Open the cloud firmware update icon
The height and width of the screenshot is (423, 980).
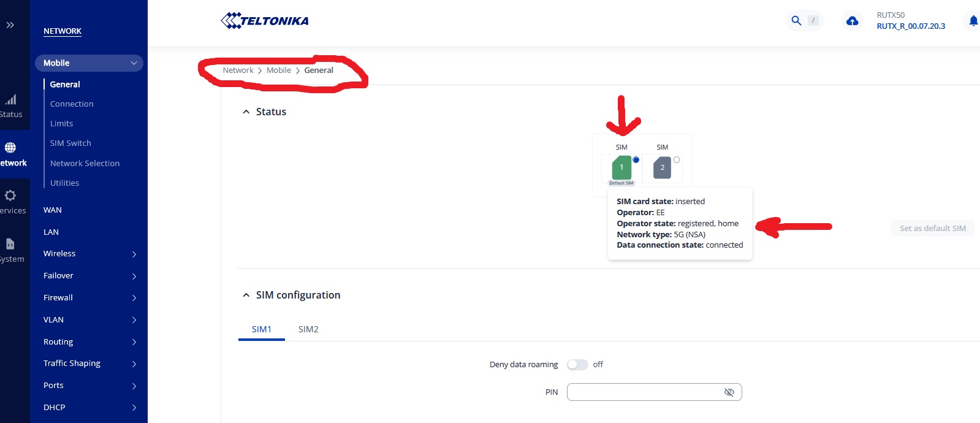(x=852, y=21)
